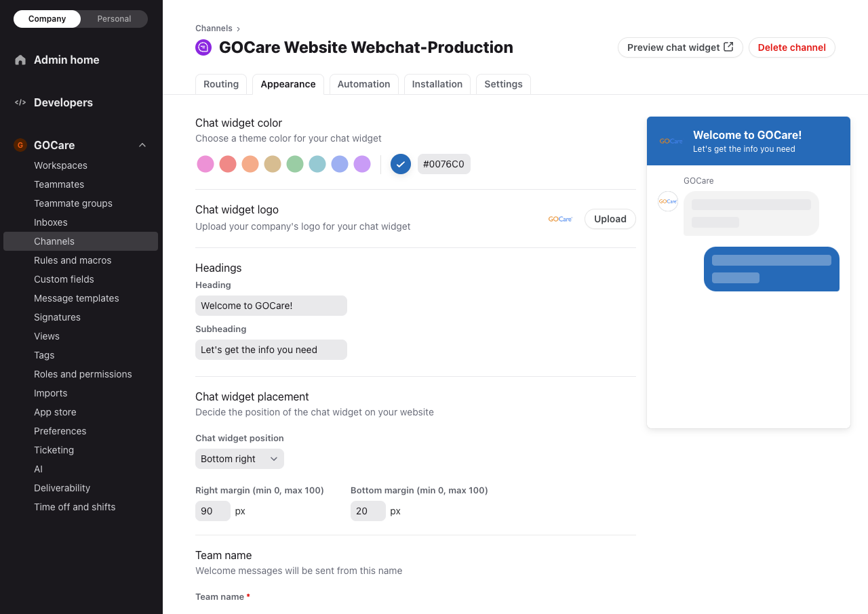
Task: Open Custom fields in sidebar
Action: [81, 279]
